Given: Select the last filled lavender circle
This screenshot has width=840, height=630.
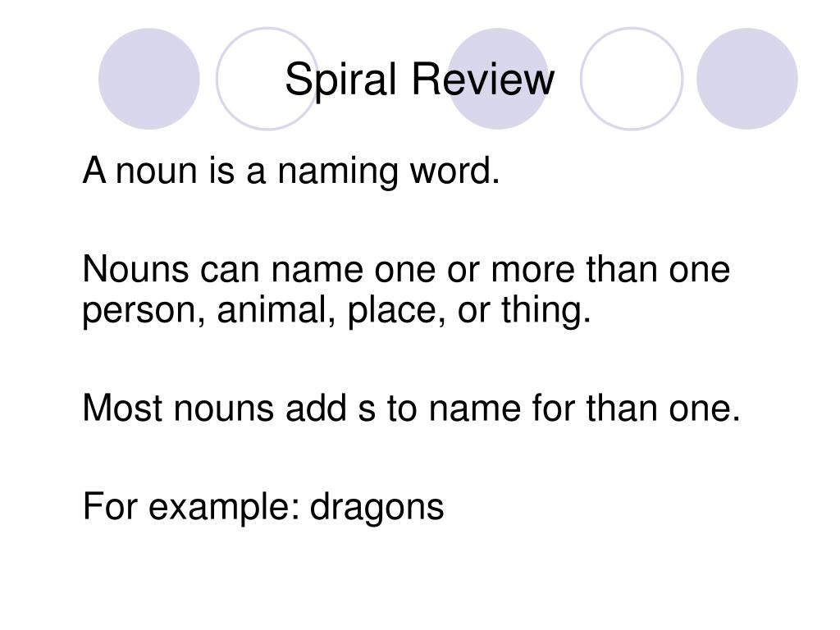Looking at the screenshot, I should (746, 79).
